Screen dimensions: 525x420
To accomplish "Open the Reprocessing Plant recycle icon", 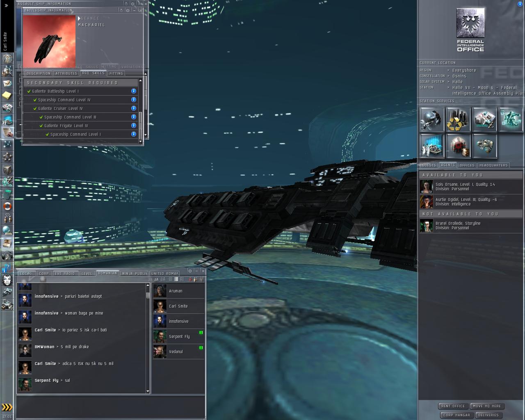I will point(458,119).
